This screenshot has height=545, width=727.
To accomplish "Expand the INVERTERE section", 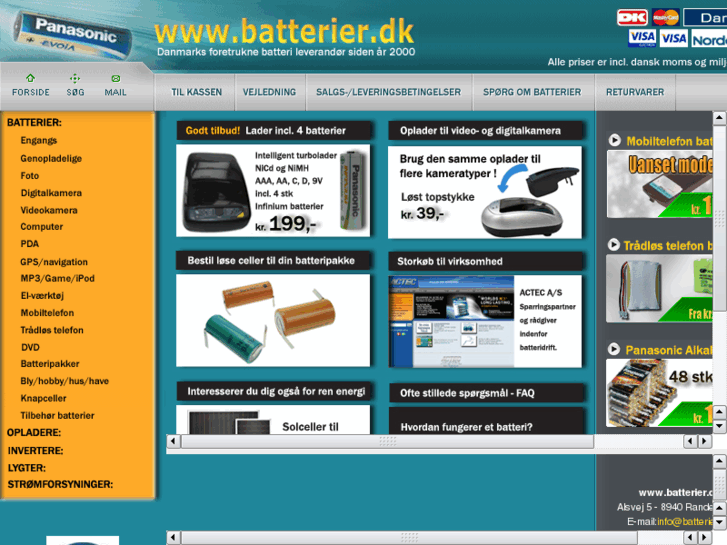I will click(x=35, y=451).
